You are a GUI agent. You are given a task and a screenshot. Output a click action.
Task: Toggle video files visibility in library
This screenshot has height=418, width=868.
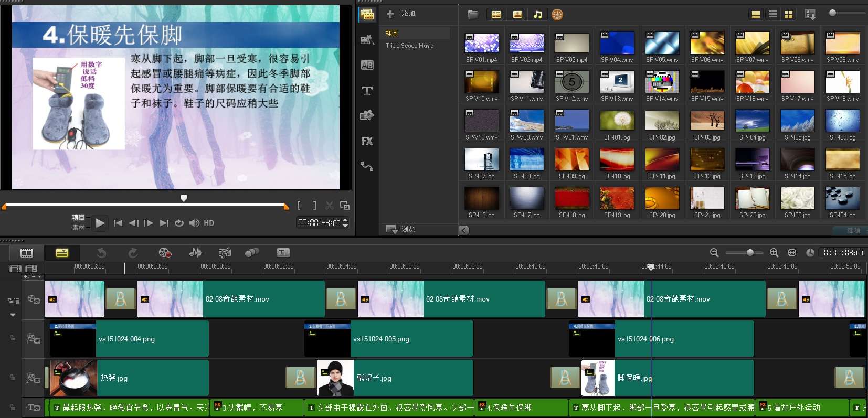click(x=496, y=15)
